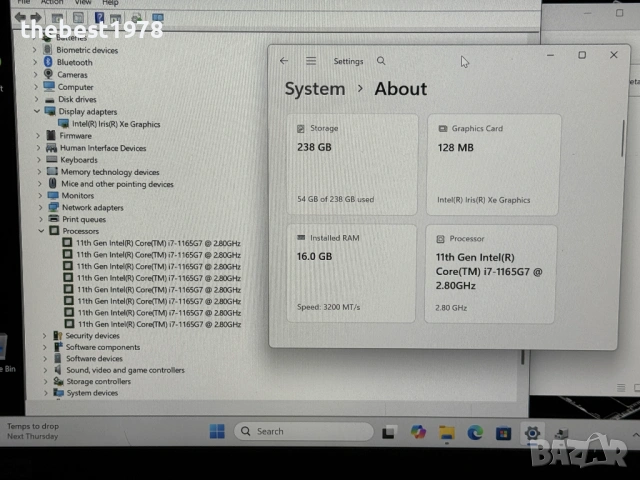Select the Security devices category
Image resolution: width=640 pixels, height=480 pixels.
tap(92, 336)
